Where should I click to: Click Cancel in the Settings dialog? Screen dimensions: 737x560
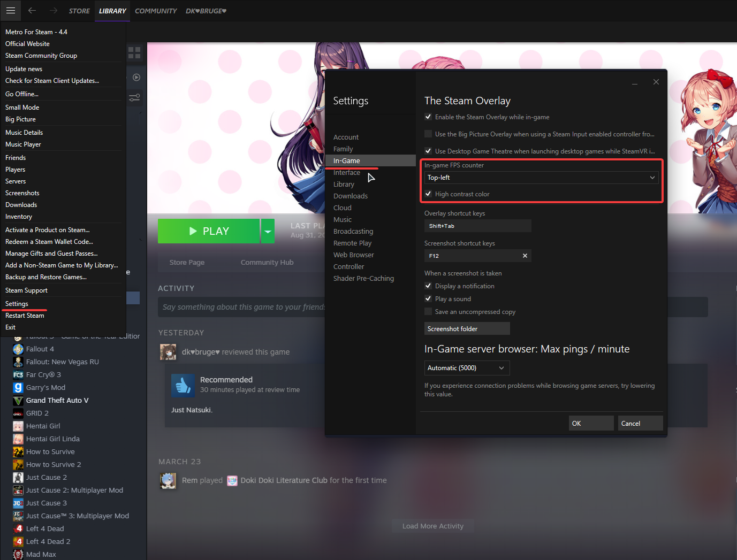640,423
